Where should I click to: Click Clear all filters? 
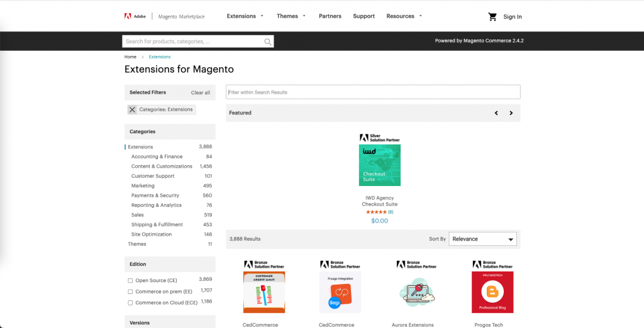pos(201,93)
